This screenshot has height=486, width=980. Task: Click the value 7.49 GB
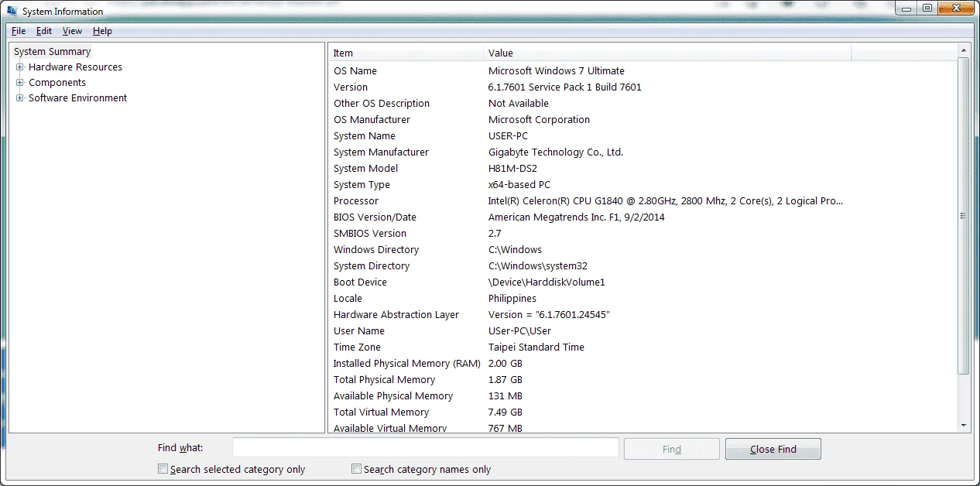tap(505, 412)
